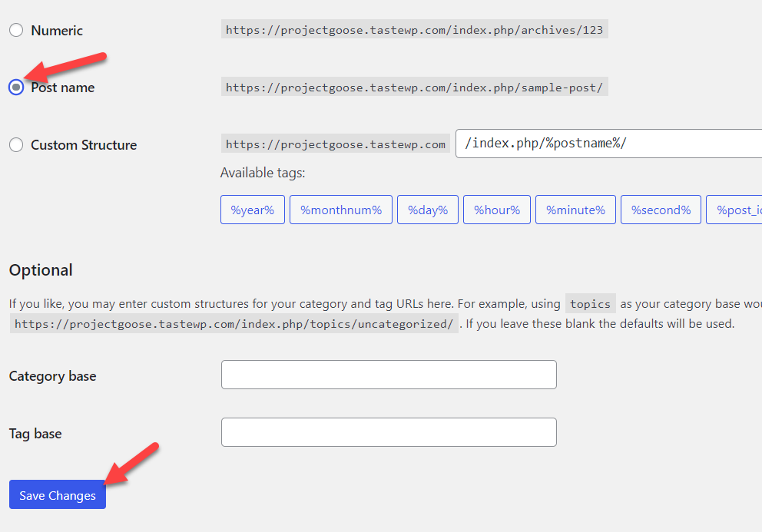The height and width of the screenshot is (532, 762).
Task: Insert the %minute% tag
Action: (x=575, y=210)
